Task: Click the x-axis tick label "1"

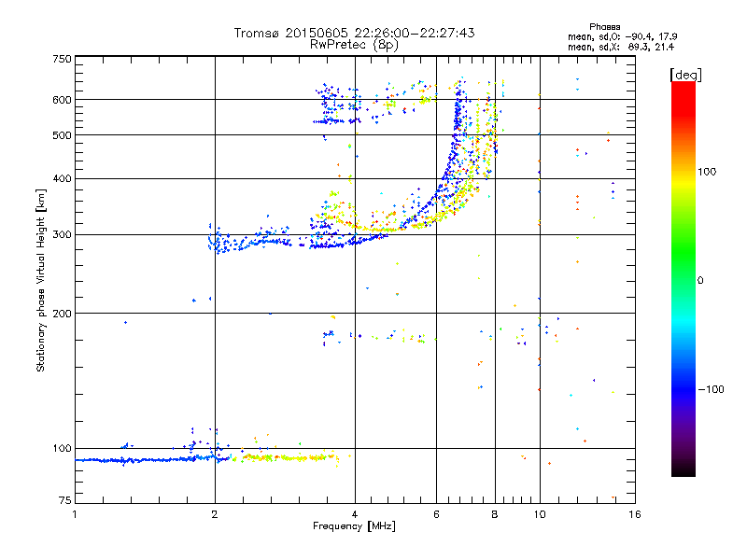Action: click(75, 514)
